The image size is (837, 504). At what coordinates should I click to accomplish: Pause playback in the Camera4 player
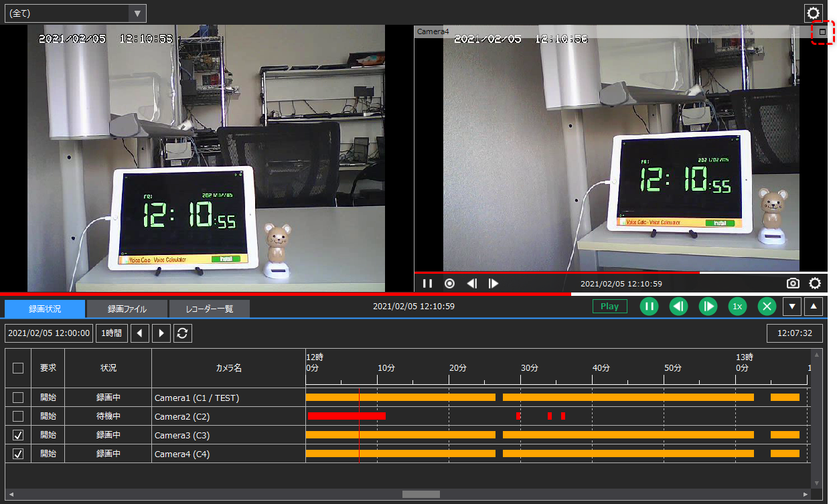(x=428, y=283)
